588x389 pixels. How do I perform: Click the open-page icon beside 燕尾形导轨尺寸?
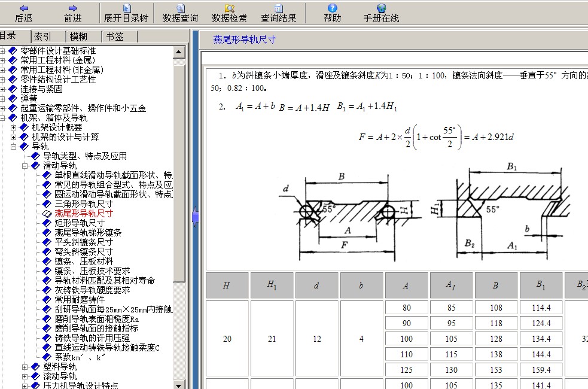click(47, 214)
